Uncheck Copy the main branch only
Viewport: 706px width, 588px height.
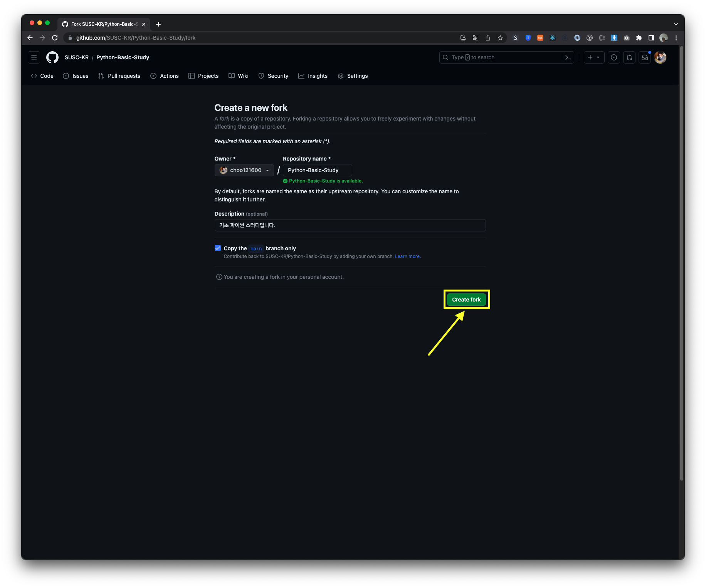[218, 248]
